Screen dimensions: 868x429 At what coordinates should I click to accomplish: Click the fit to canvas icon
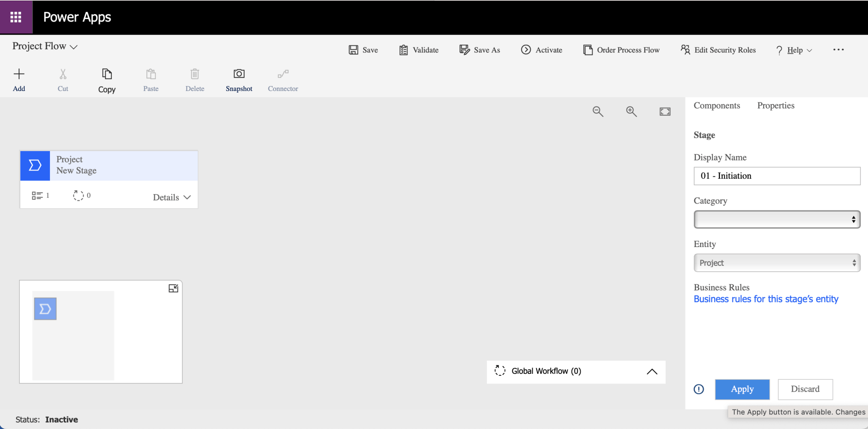point(665,111)
